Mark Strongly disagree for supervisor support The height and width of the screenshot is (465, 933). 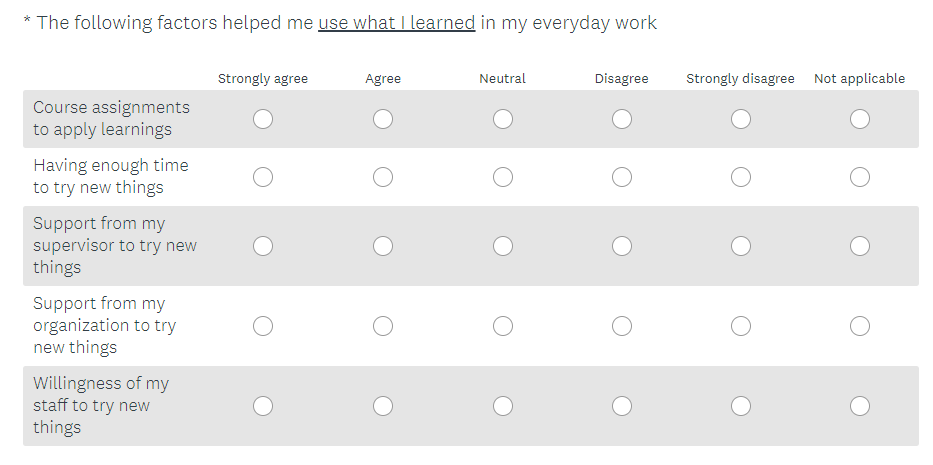[741, 246]
